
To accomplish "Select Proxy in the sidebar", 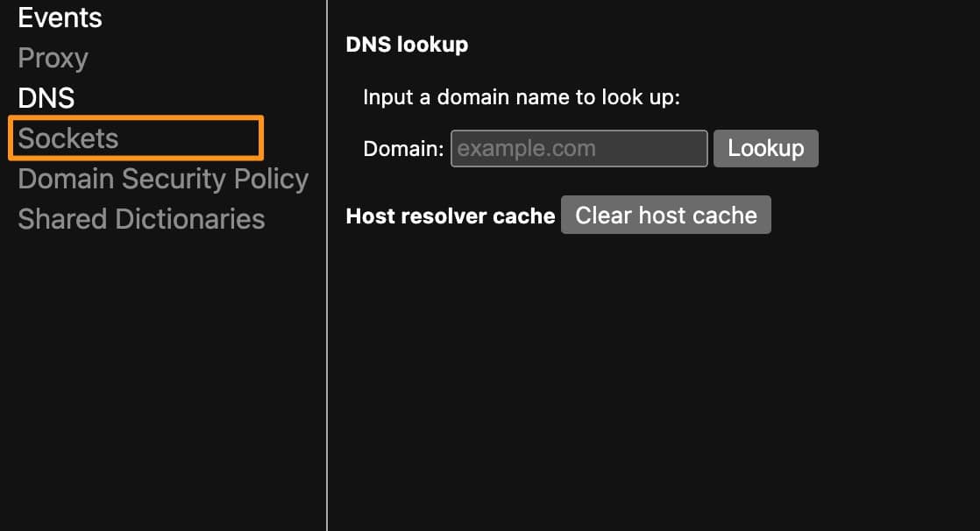I will click(53, 58).
